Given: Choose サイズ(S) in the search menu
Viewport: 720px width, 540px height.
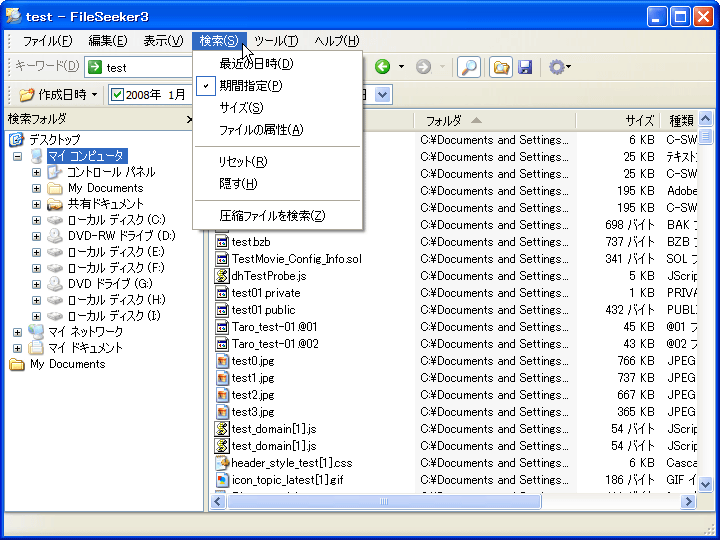Looking at the screenshot, I should click(278, 108).
